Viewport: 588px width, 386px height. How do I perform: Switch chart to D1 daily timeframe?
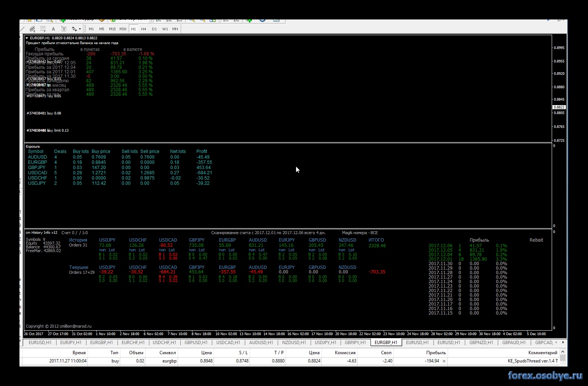point(154,29)
